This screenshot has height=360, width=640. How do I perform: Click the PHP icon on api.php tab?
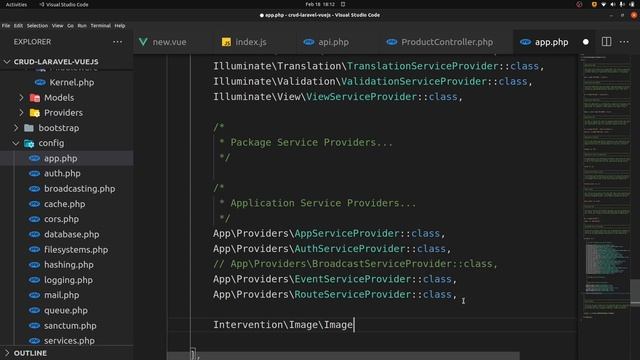309,42
